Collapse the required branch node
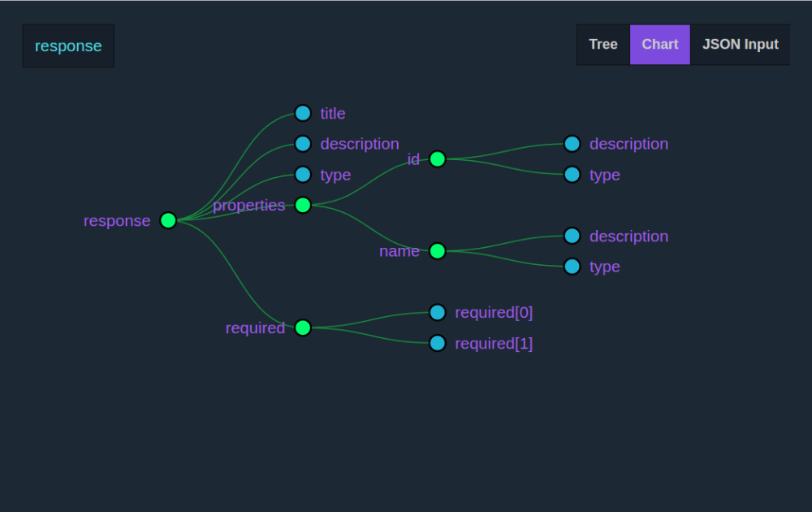Viewport: 812px width, 512px height. [x=302, y=328]
